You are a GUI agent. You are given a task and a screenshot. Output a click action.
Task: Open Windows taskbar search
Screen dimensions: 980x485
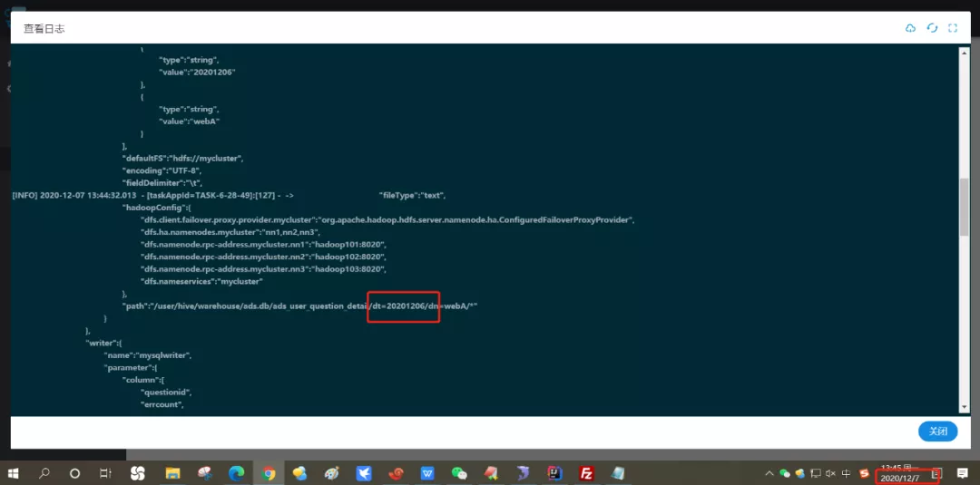click(x=44, y=473)
